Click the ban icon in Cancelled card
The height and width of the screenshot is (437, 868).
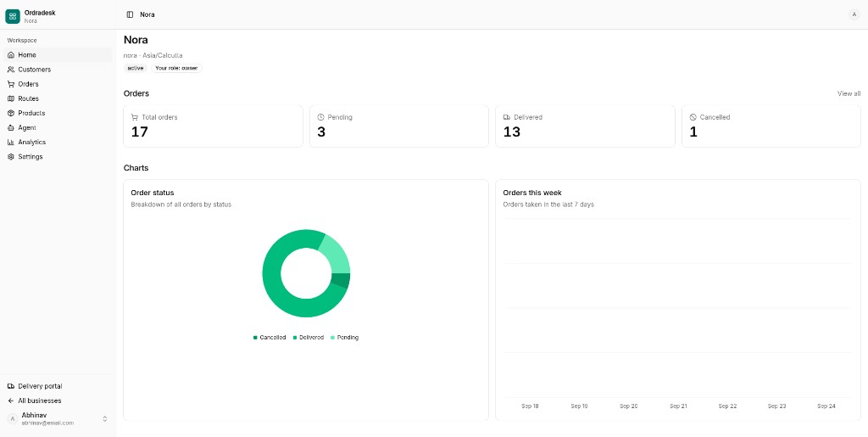click(693, 117)
